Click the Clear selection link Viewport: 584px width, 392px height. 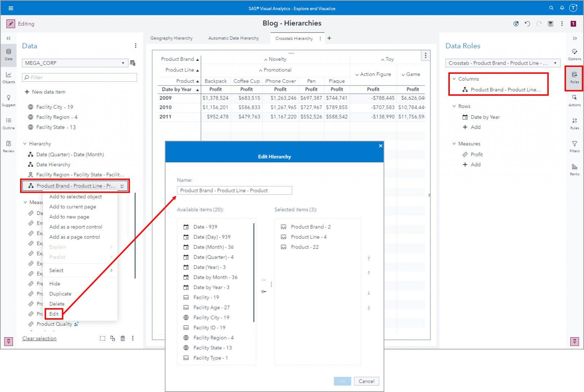[x=39, y=338]
